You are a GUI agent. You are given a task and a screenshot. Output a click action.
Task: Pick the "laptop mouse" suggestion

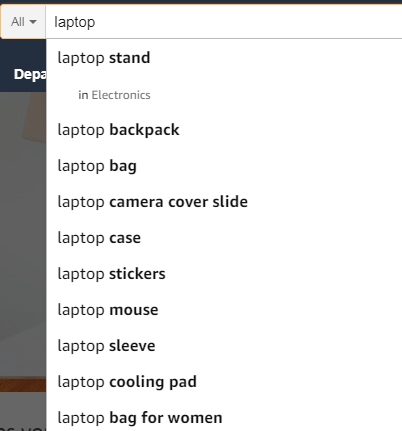(224, 310)
